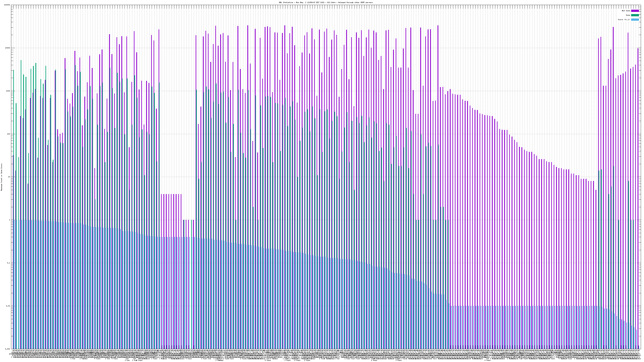This screenshot has width=644, height=362.
Task: Select the 'Spam' legend label text
Action: (628, 15)
